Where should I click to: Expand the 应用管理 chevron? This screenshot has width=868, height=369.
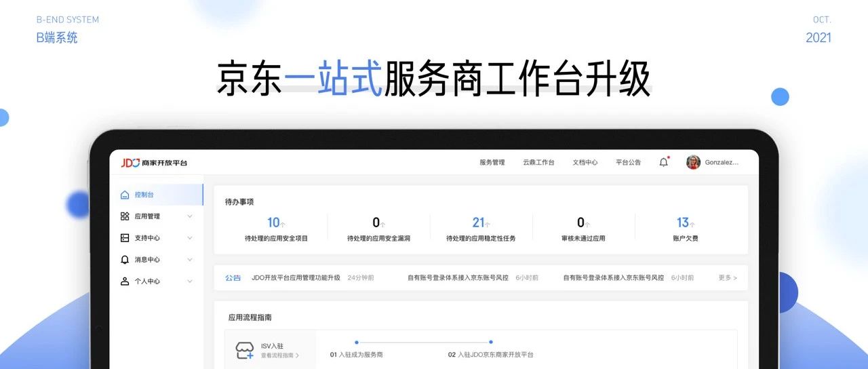190,216
